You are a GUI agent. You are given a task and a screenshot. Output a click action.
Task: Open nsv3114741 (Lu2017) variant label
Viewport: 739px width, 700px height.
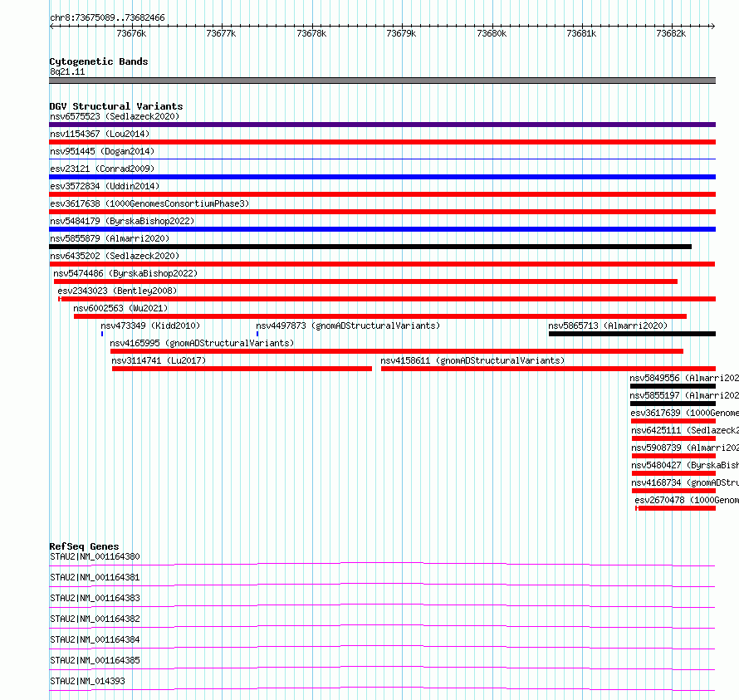(159, 360)
